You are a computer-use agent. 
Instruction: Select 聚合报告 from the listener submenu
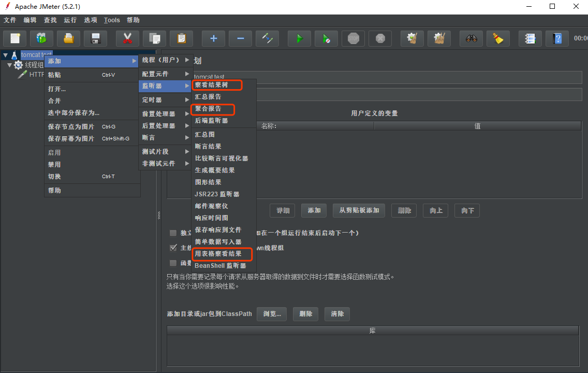(x=208, y=109)
